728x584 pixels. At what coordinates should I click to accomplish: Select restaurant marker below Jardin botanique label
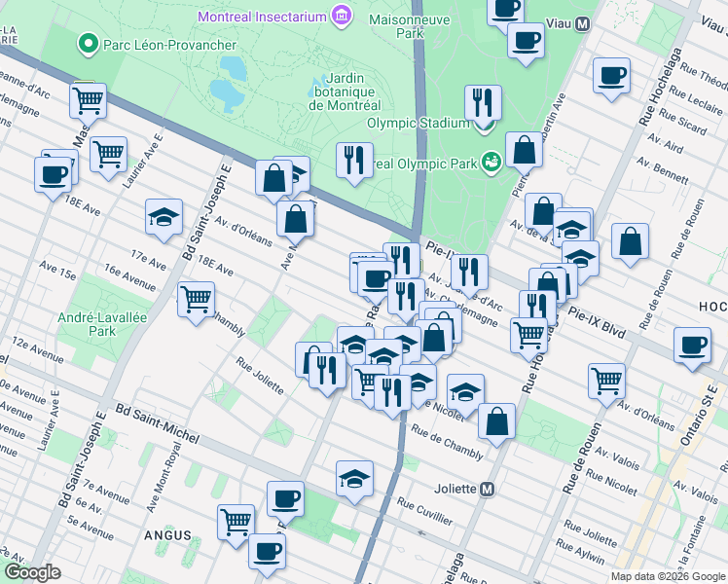point(354,161)
